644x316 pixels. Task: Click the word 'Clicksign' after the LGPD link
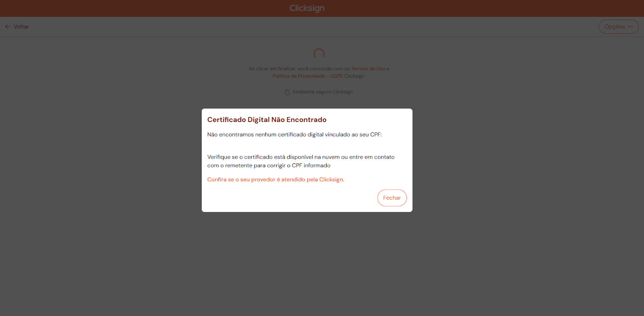(x=354, y=76)
